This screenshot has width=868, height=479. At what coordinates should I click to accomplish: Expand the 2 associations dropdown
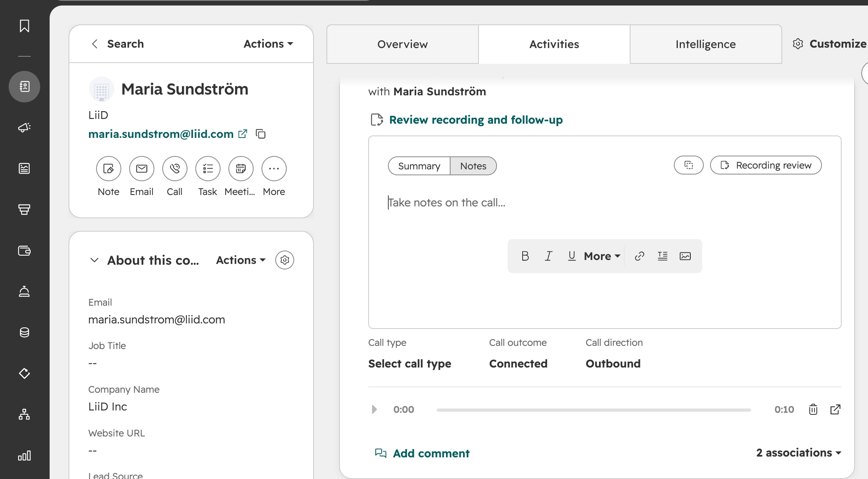point(799,453)
